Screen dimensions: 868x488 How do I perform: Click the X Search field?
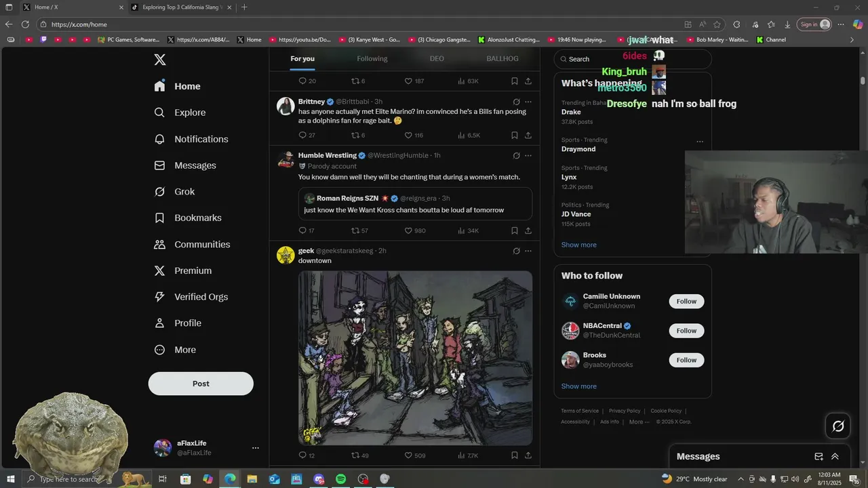point(633,59)
